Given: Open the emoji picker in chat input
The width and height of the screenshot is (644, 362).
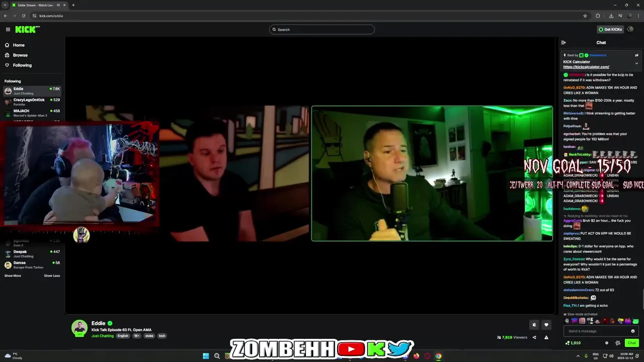Looking at the screenshot, I should pos(633,331).
